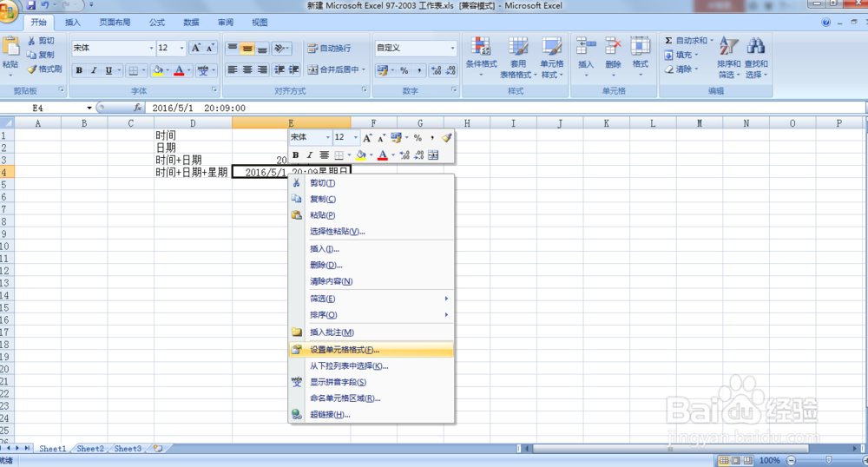Click the percent style icon in the ribbon

point(404,70)
